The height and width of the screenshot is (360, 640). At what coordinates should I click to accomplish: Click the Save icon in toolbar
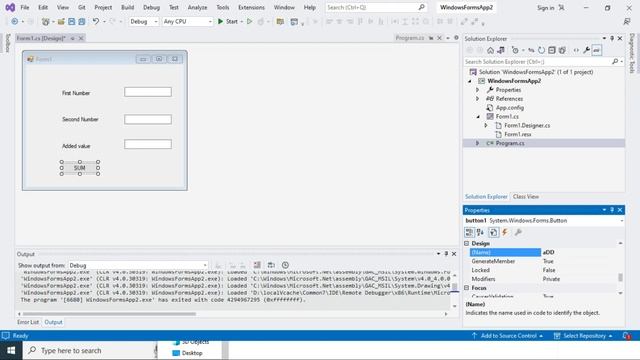coord(71,21)
